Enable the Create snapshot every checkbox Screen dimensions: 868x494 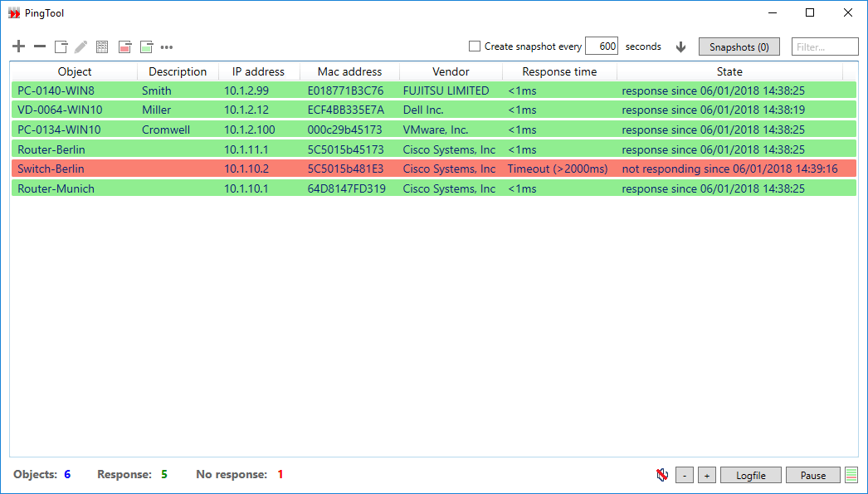point(475,46)
